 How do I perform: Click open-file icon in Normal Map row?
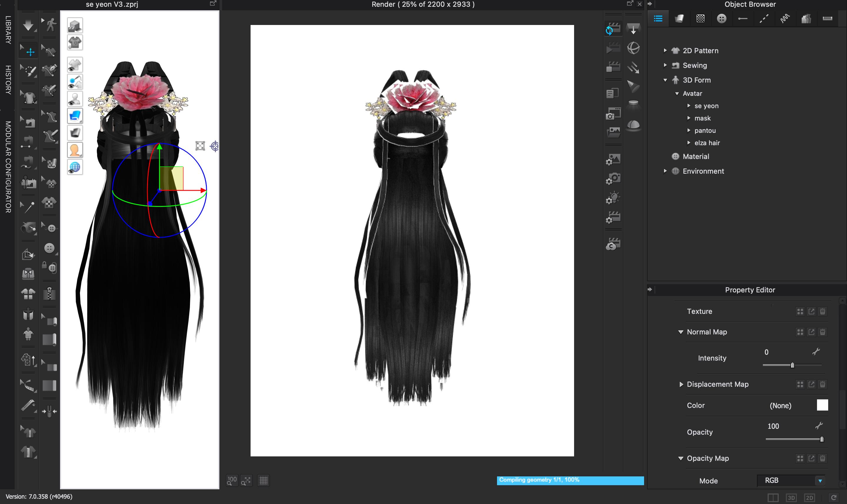[811, 332]
